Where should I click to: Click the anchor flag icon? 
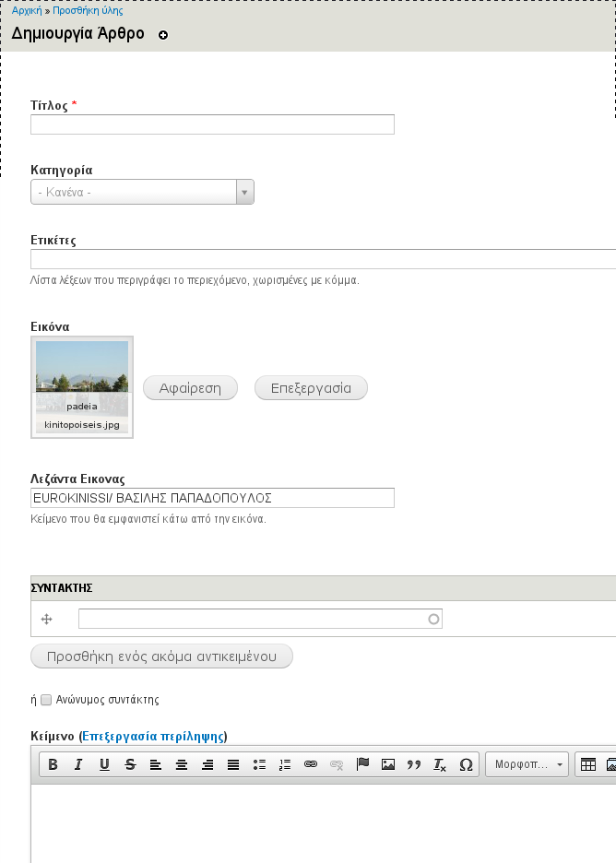click(x=362, y=764)
